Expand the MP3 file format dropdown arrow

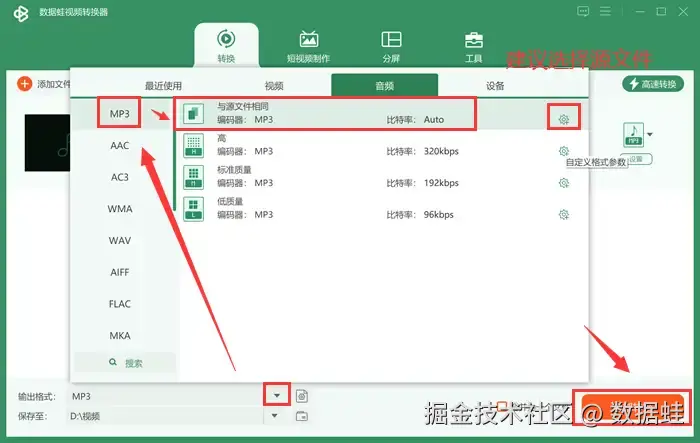tap(650, 134)
